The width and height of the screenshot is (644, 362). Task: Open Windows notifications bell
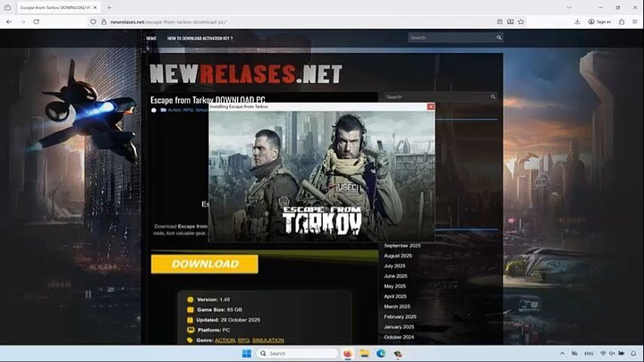633,353
